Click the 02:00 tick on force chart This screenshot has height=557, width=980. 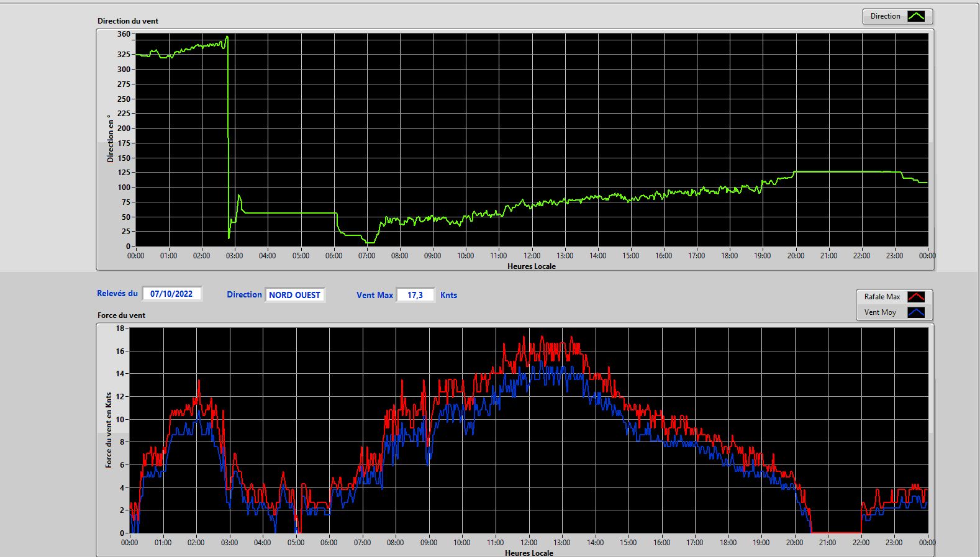(196, 542)
